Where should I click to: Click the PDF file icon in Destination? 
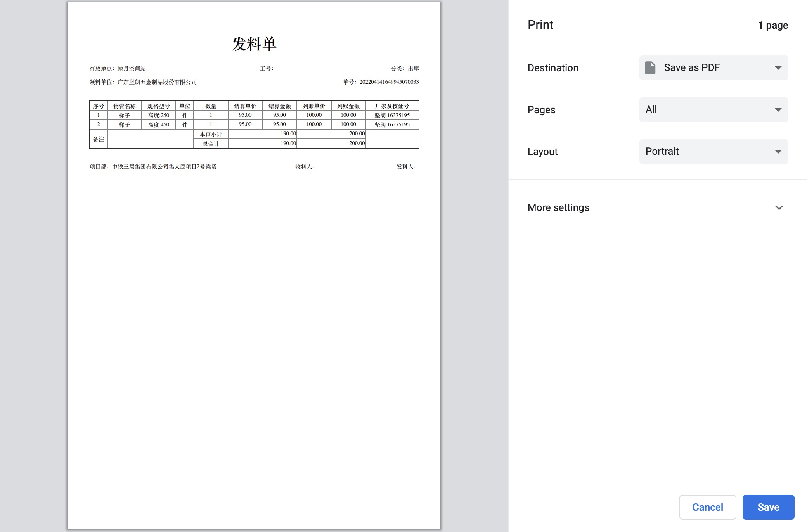coord(650,68)
